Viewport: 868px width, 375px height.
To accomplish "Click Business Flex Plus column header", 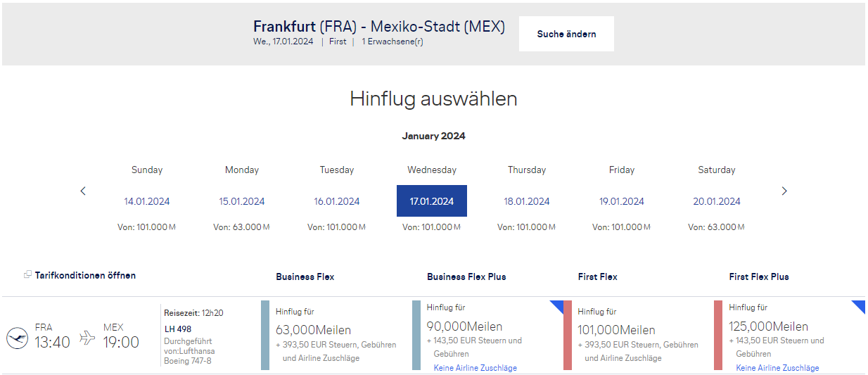I will [466, 277].
